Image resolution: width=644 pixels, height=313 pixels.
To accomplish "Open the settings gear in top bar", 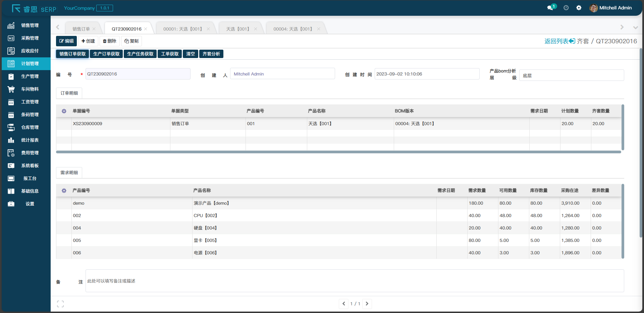I will (x=579, y=8).
